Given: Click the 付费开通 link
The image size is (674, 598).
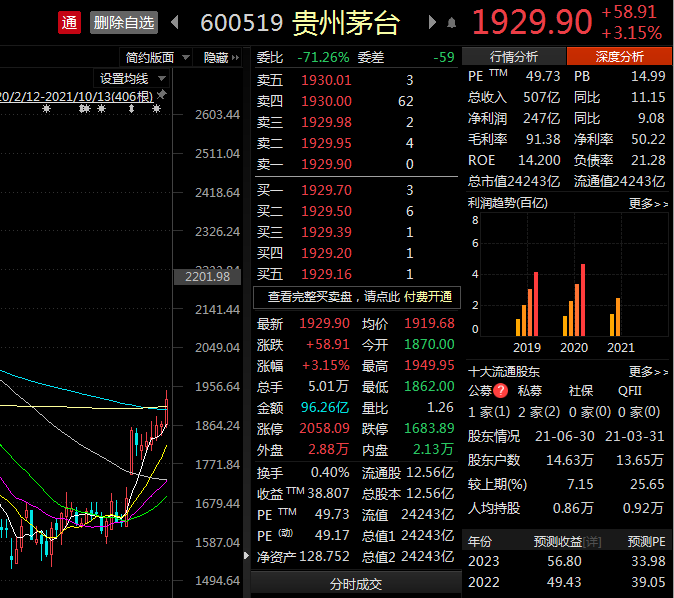Looking at the screenshot, I should [428, 297].
